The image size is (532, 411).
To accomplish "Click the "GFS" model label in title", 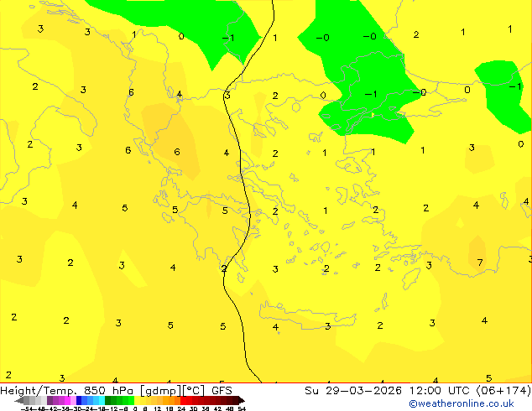I will (222, 391).
